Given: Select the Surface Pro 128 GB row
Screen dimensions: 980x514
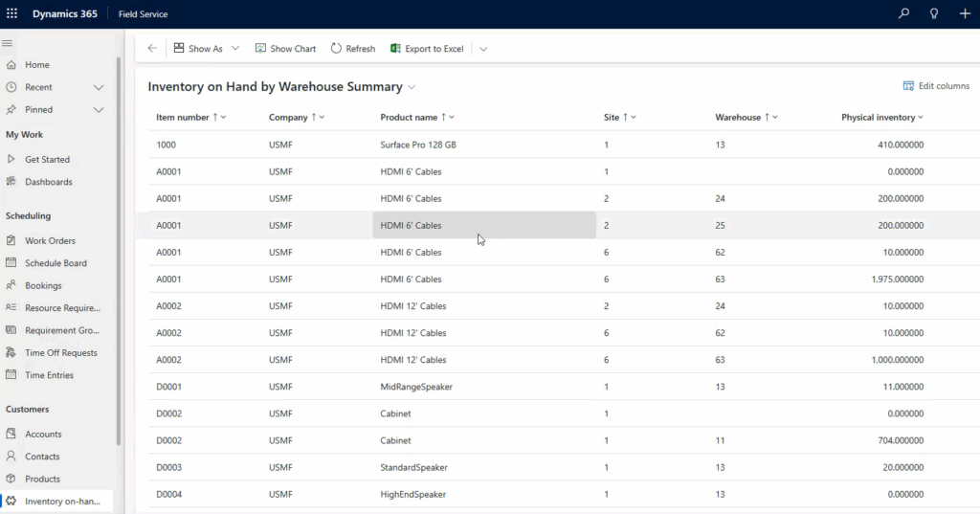Looking at the screenshot, I should pyautogui.click(x=558, y=145).
